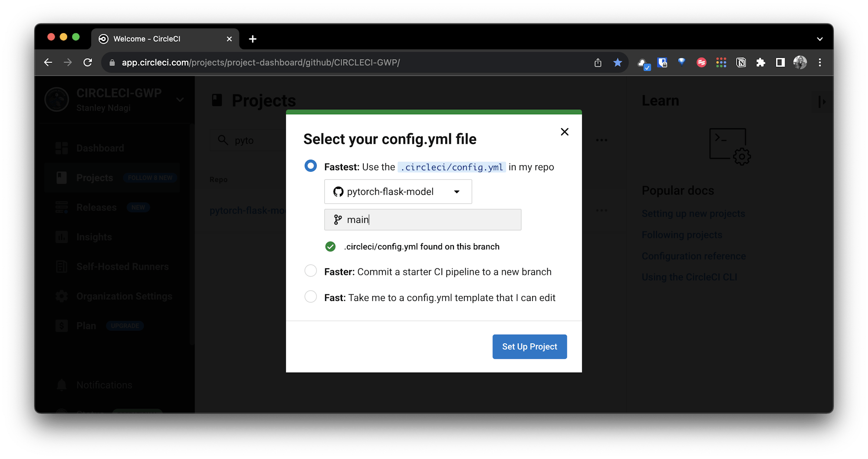Select the Fastest config.yml option
This screenshot has width=868, height=459.
pyautogui.click(x=311, y=165)
